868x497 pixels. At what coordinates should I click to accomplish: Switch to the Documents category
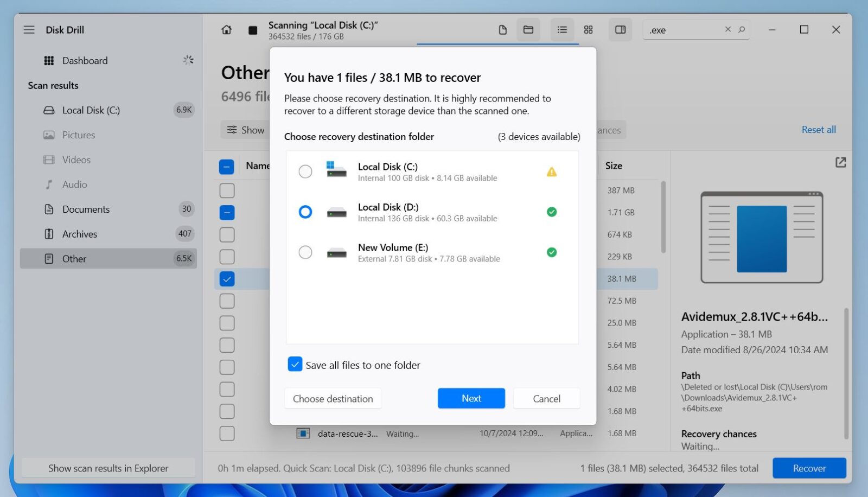point(85,209)
